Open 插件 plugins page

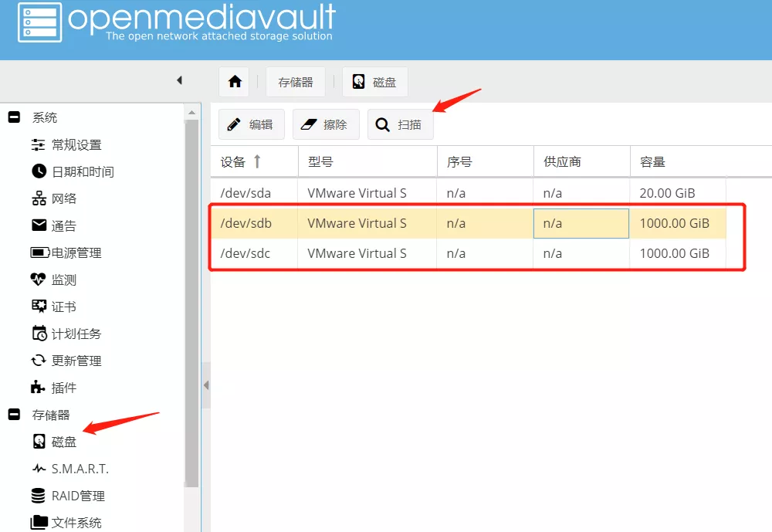63,388
